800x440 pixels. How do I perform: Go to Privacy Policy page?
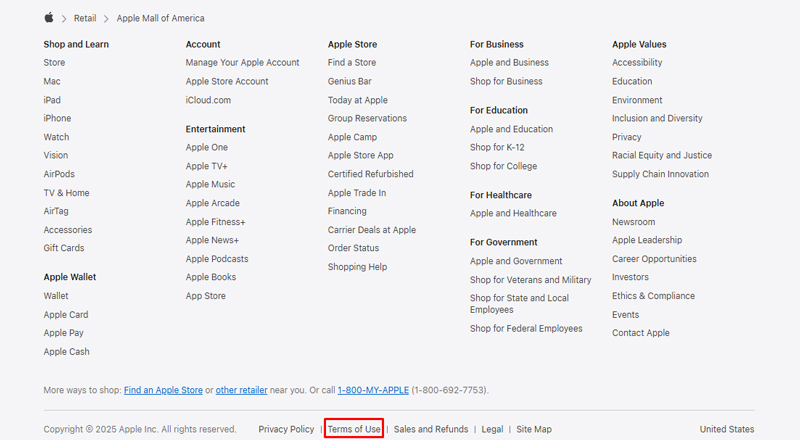pyautogui.click(x=286, y=429)
